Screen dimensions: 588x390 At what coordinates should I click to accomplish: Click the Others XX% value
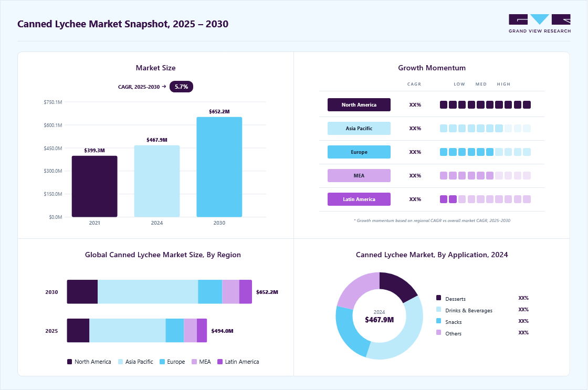click(523, 333)
